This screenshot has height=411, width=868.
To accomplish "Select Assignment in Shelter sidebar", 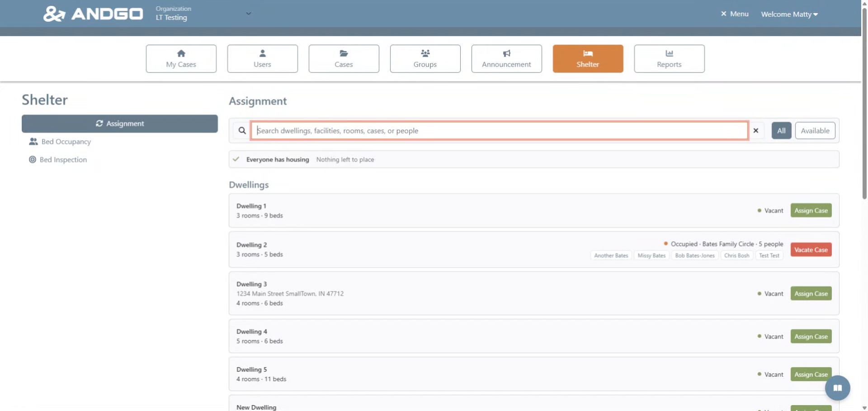I will tap(120, 124).
